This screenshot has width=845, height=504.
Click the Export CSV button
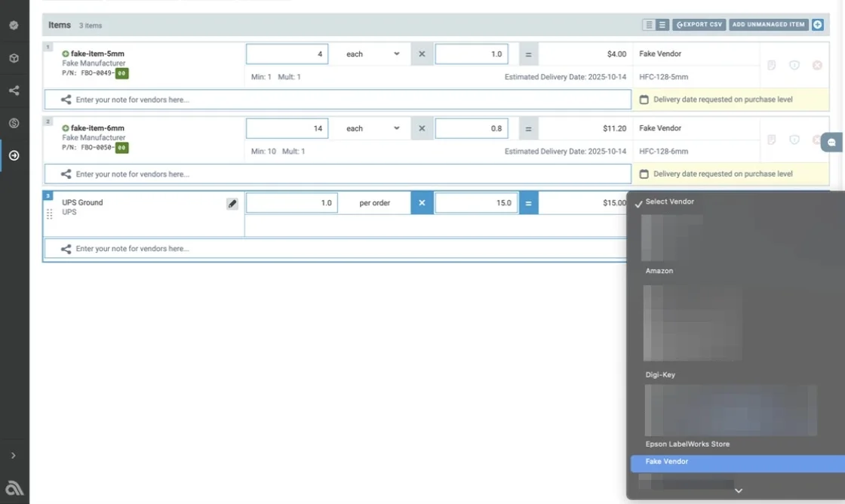tap(699, 25)
